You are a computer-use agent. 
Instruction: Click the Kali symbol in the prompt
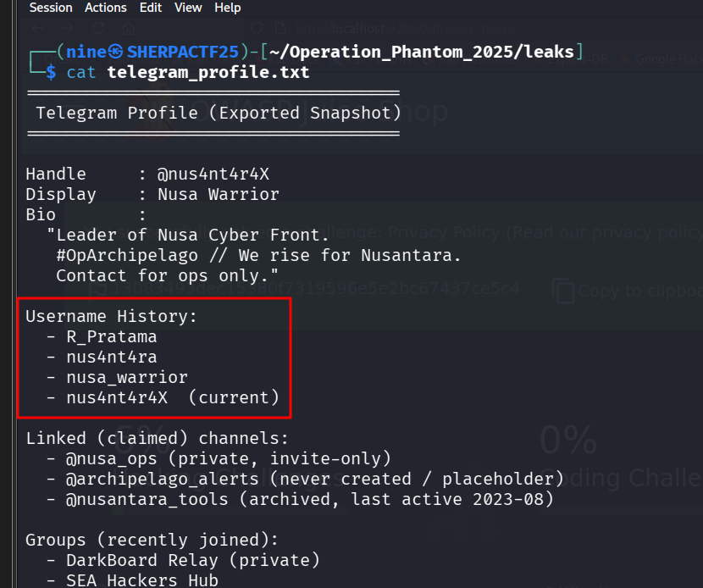click(115, 53)
